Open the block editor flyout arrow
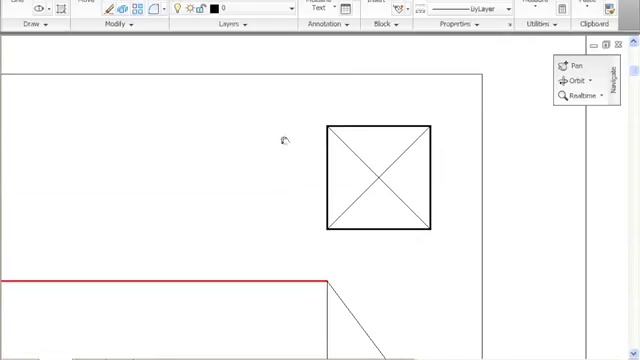The height and width of the screenshot is (360, 640). (x=408, y=9)
